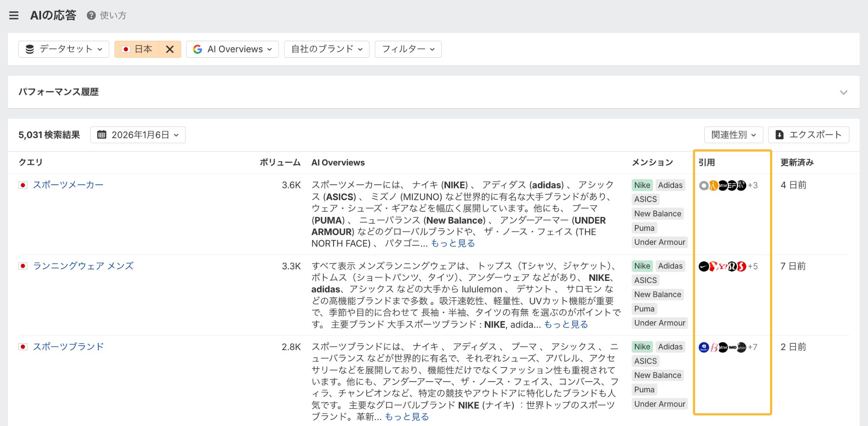Open the hamburger menu
The image size is (868, 426).
click(14, 15)
